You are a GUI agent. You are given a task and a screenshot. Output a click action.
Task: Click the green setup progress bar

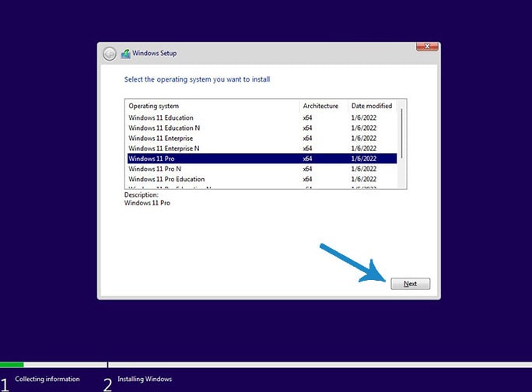coord(12,364)
